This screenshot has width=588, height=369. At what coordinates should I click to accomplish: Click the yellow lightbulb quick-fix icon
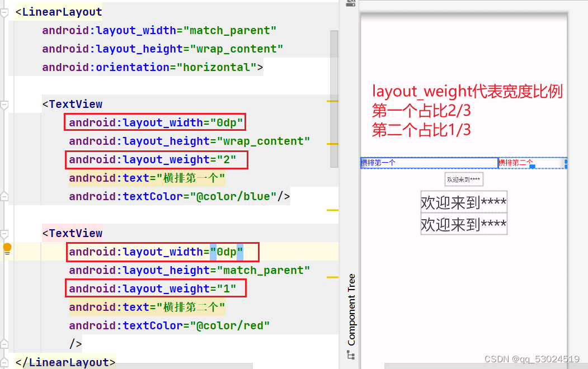click(x=7, y=248)
